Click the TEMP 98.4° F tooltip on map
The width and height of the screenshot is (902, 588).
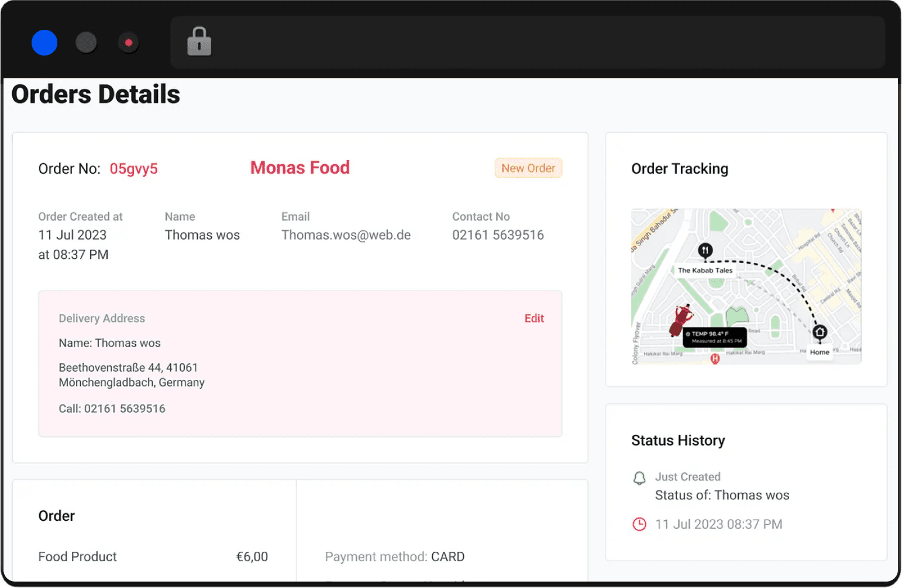point(715,337)
